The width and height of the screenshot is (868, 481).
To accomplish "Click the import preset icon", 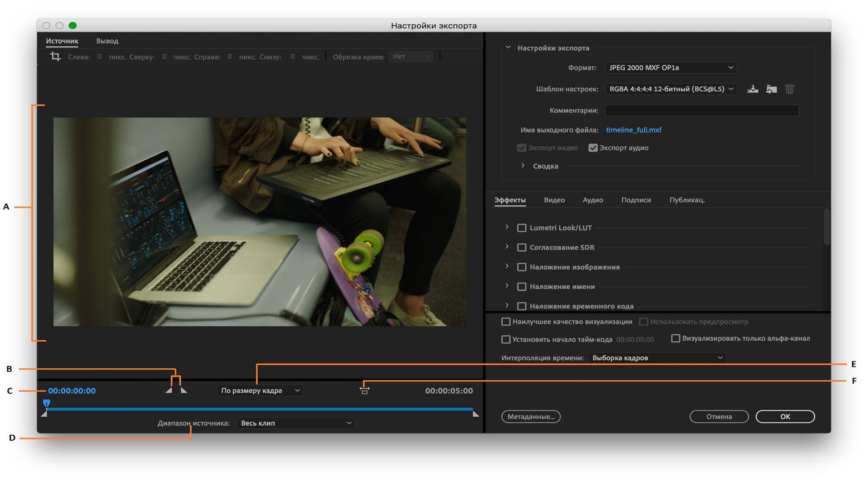I will click(x=771, y=89).
